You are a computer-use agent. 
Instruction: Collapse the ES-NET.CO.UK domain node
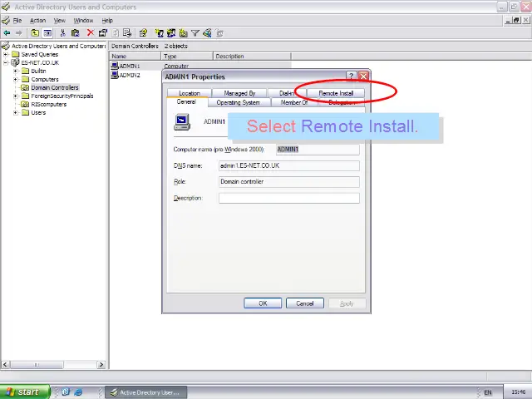[6, 63]
